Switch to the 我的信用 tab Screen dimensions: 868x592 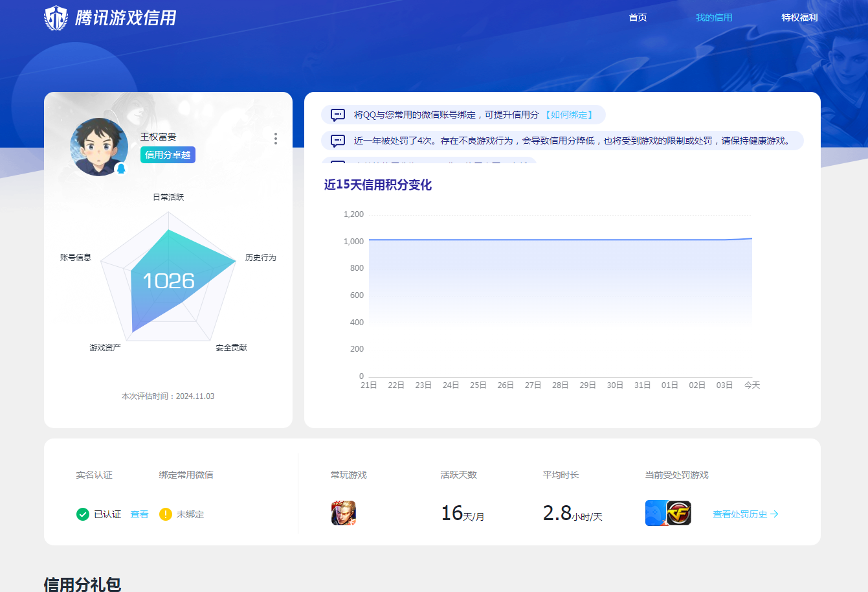[714, 17]
